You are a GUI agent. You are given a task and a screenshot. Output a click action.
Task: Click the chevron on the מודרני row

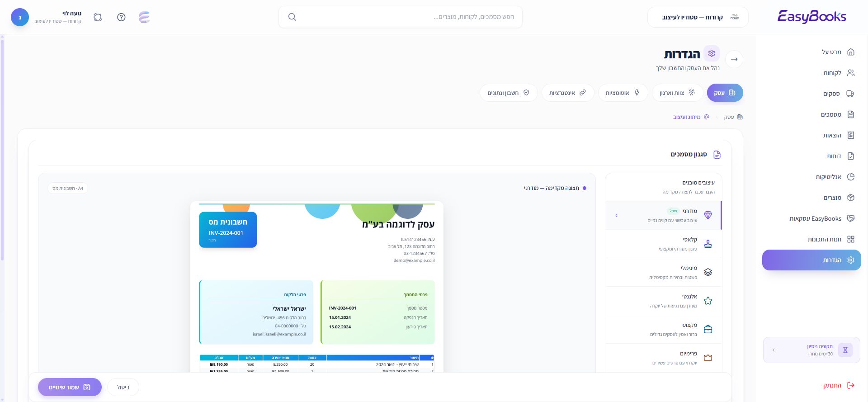(617, 216)
